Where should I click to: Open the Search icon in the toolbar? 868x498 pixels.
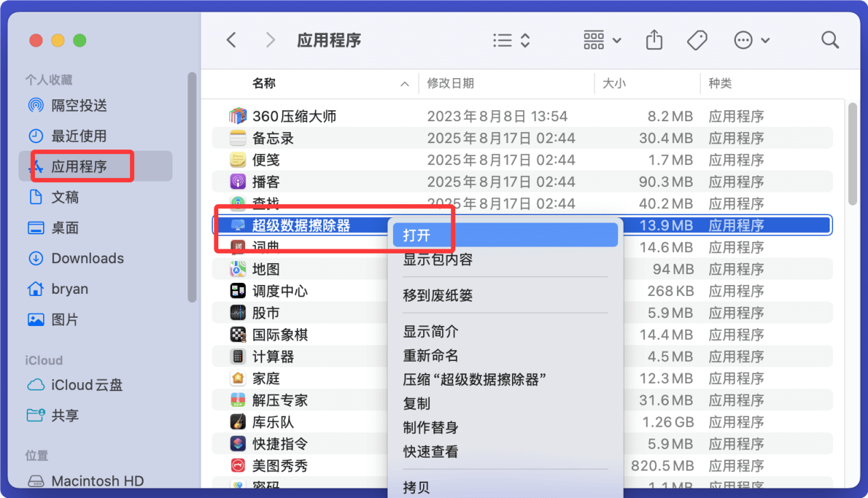829,40
